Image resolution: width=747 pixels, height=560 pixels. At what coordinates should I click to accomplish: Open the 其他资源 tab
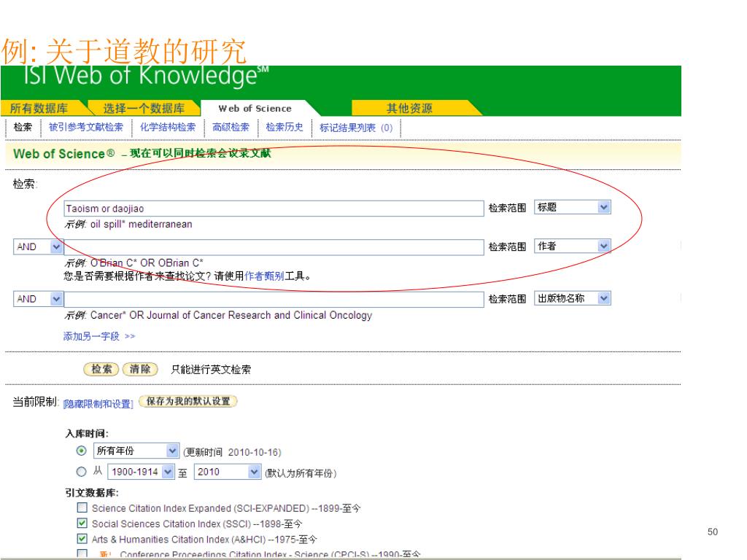click(409, 108)
